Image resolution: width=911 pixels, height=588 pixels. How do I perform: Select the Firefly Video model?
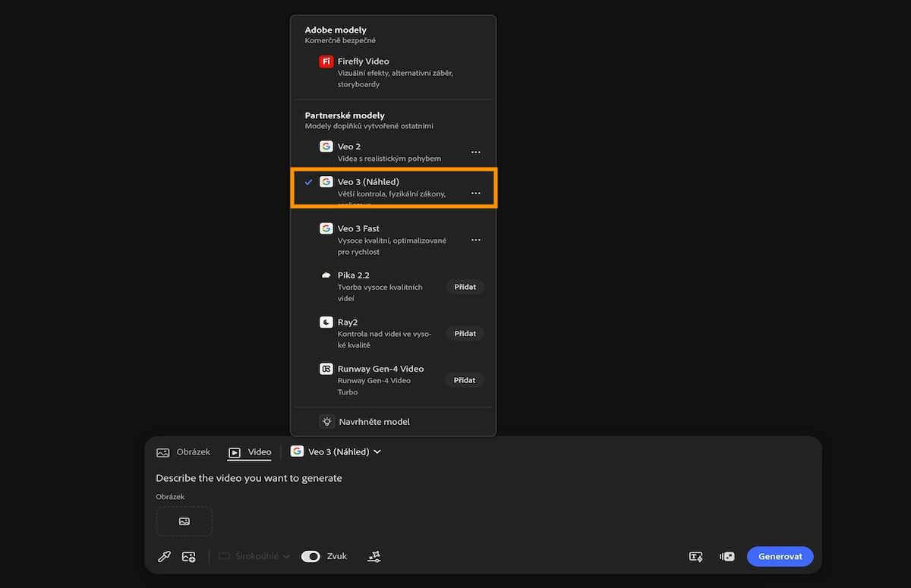(393, 72)
